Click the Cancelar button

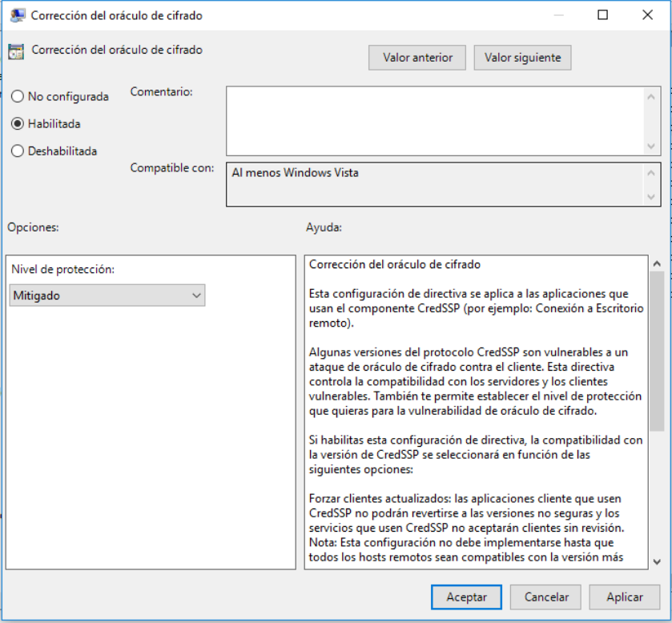click(x=545, y=597)
